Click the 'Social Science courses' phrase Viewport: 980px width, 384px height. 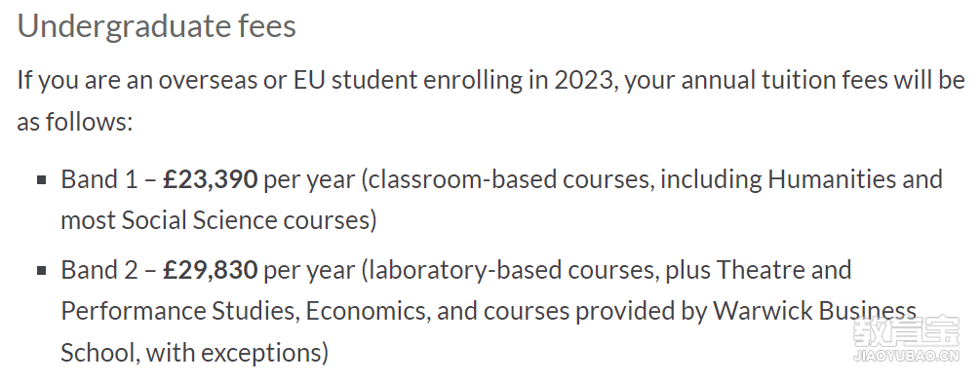[246, 221]
